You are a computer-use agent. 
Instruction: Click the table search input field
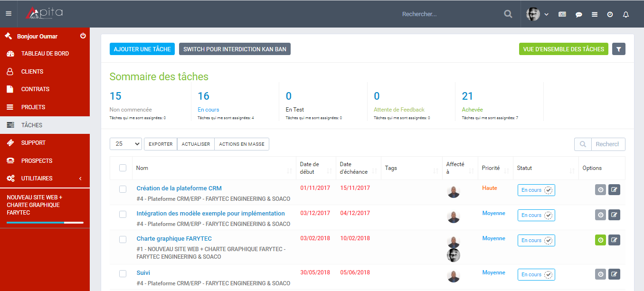[x=608, y=144]
